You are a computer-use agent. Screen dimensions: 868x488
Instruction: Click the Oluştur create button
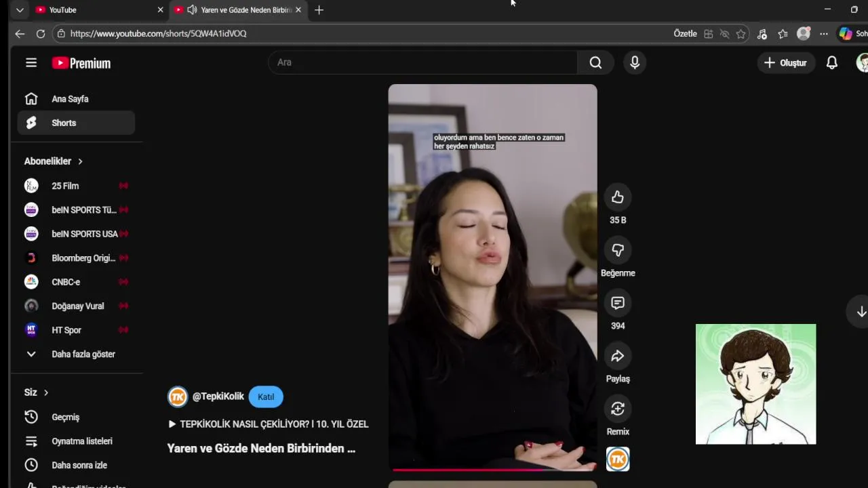[x=786, y=62]
